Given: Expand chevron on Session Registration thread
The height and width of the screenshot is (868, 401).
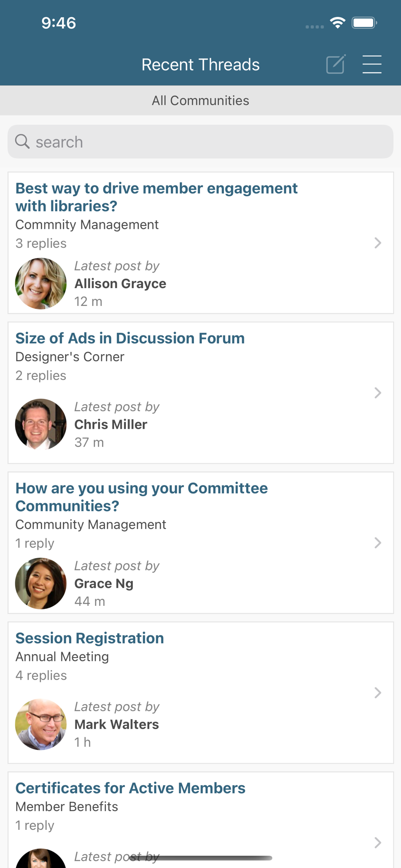Looking at the screenshot, I should click(378, 693).
